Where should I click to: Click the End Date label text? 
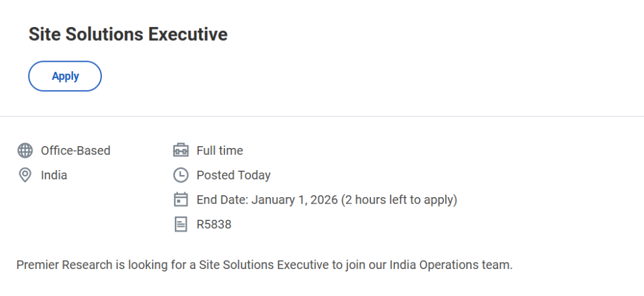tap(223, 200)
